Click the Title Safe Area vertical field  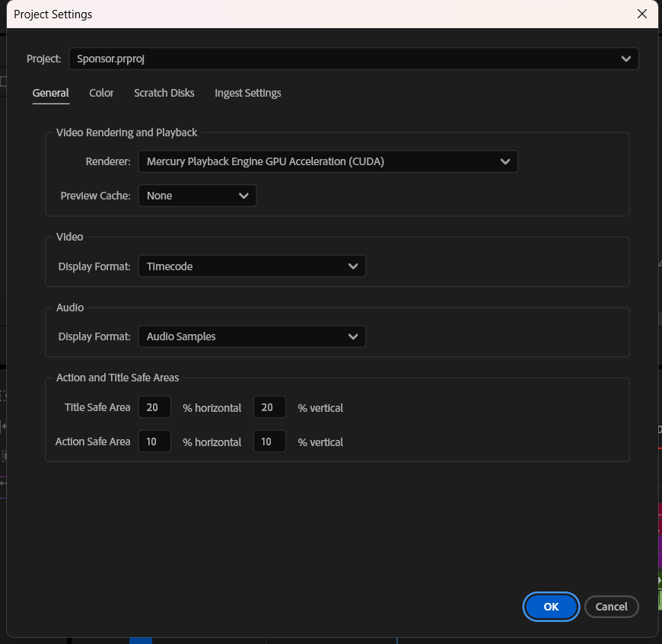tap(269, 407)
